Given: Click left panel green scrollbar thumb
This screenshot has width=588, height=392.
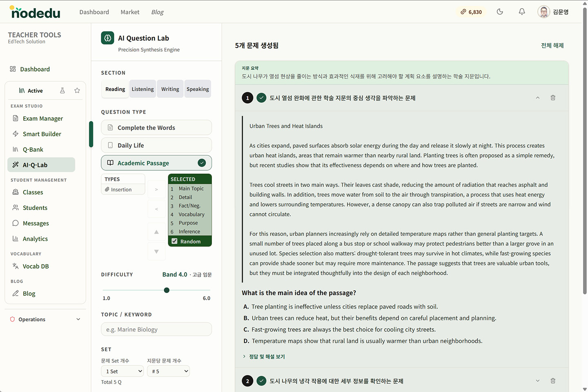Looking at the screenshot, I should pyautogui.click(x=91, y=134).
